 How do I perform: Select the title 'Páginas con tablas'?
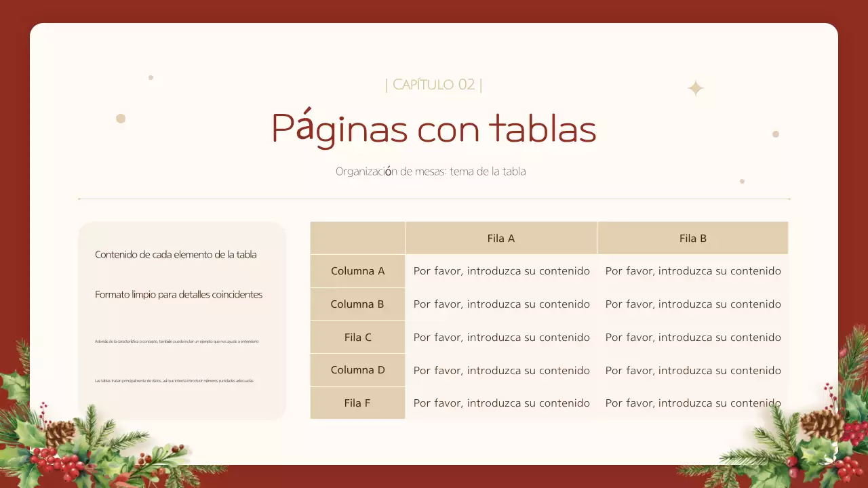[x=433, y=129]
